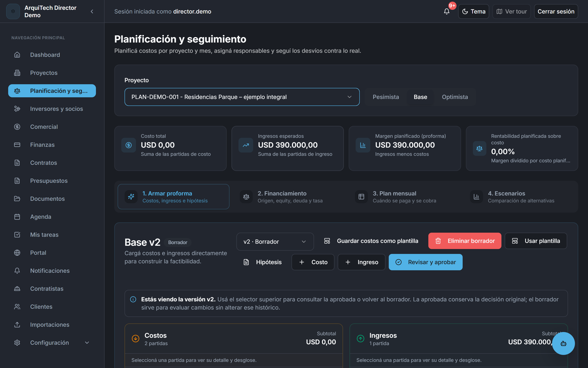The height and width of the screenshot is (368, 588).
Task: Click the Proyectos building icon
Action: tap(17, 73)
